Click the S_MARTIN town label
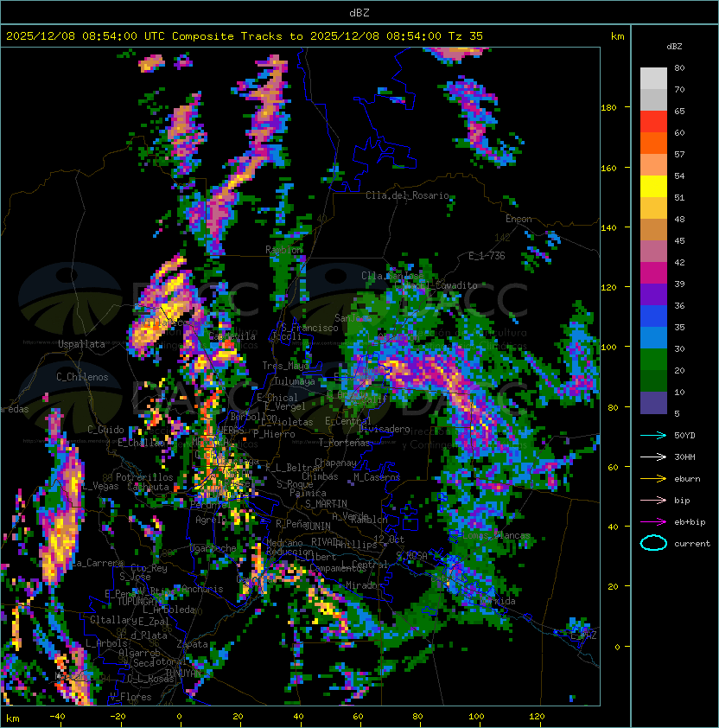 (x=325, y=503)
